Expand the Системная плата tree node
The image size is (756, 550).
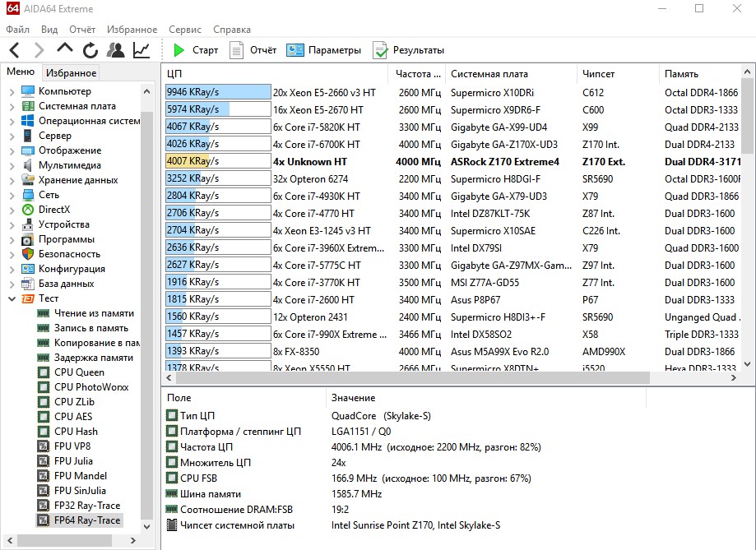point(12,107)
